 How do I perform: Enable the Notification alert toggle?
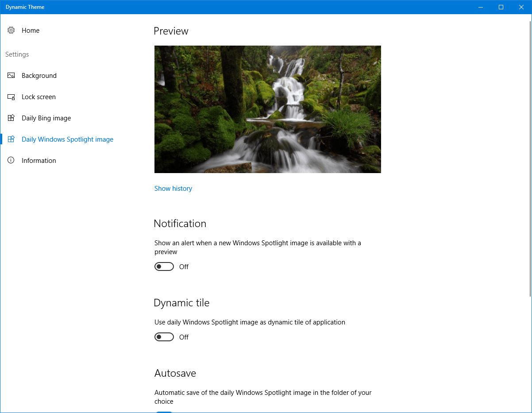[164, 266]
